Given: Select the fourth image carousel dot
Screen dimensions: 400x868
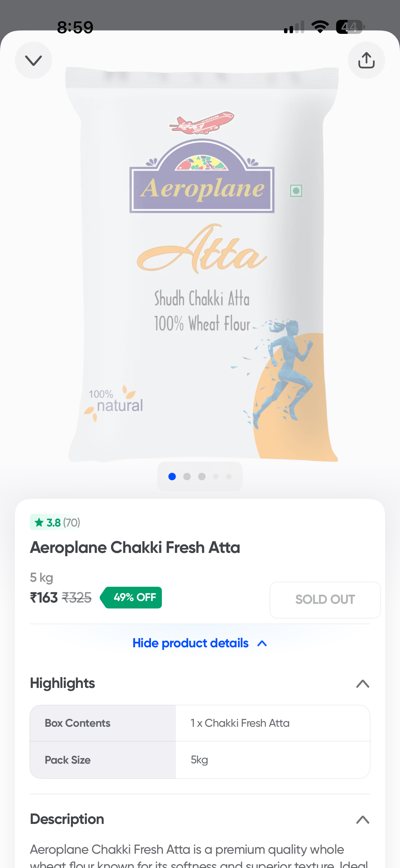Looking at the screenshot, I should click(216, 477).
